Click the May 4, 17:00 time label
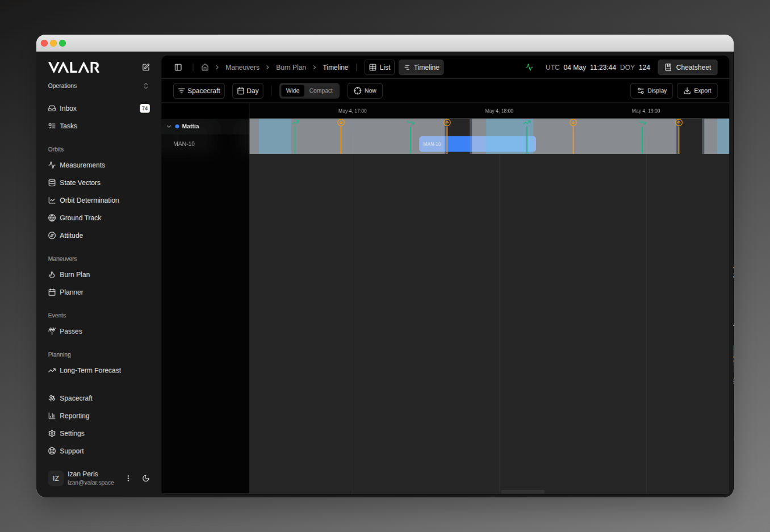Screen dimensions: 770x532 [353, 111]
